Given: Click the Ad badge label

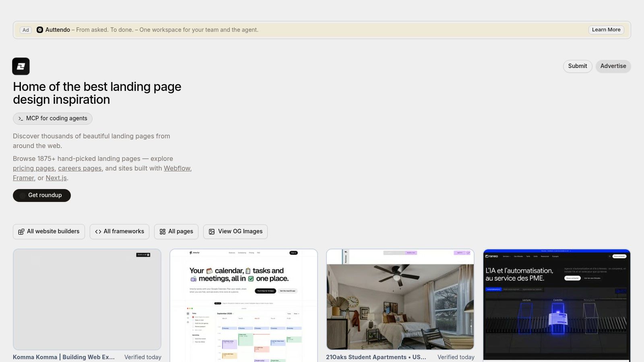Looking at the screenshot, I should [x=26, y=30].
